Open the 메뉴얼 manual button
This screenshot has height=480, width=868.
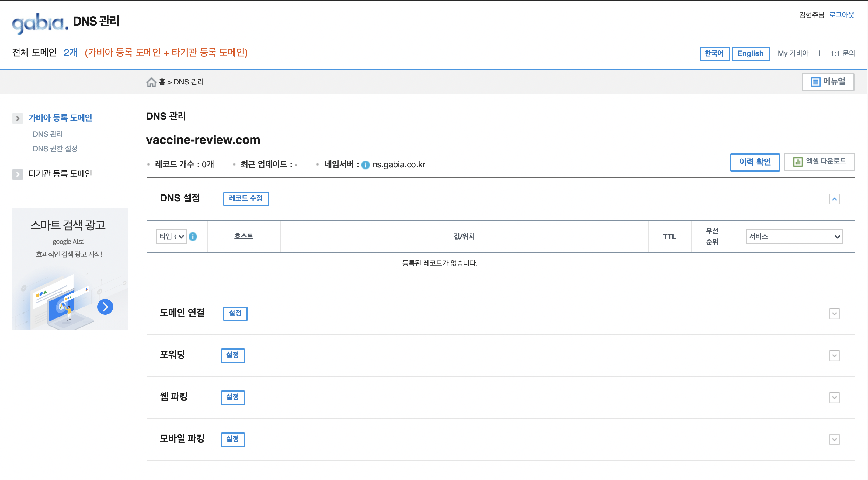click(828, 82)
